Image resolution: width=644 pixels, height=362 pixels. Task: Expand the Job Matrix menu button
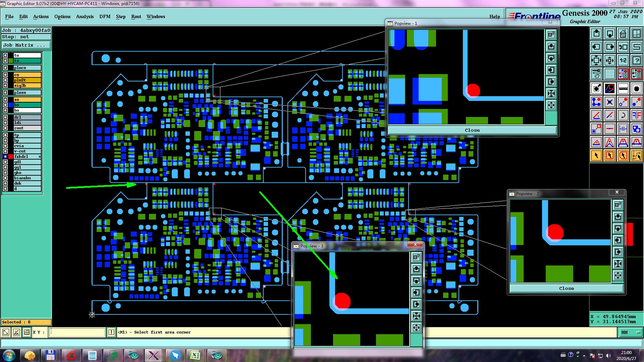point(26,45)
